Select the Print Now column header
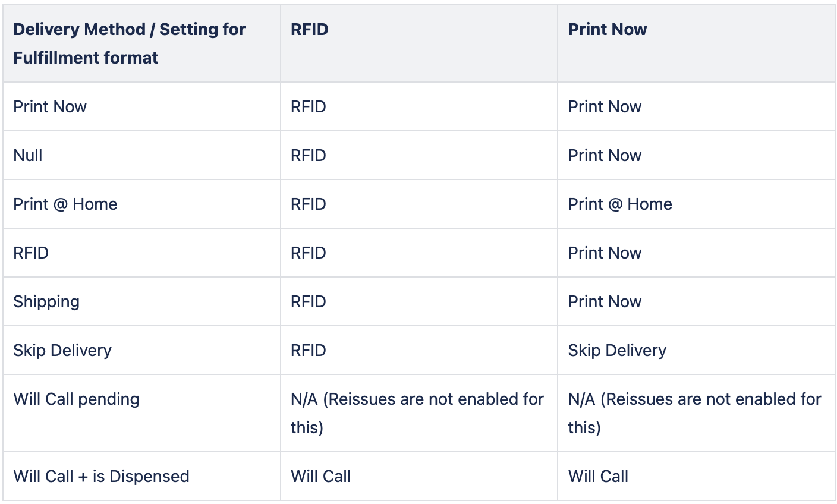 pyautogui.click(x=607, y=29)
